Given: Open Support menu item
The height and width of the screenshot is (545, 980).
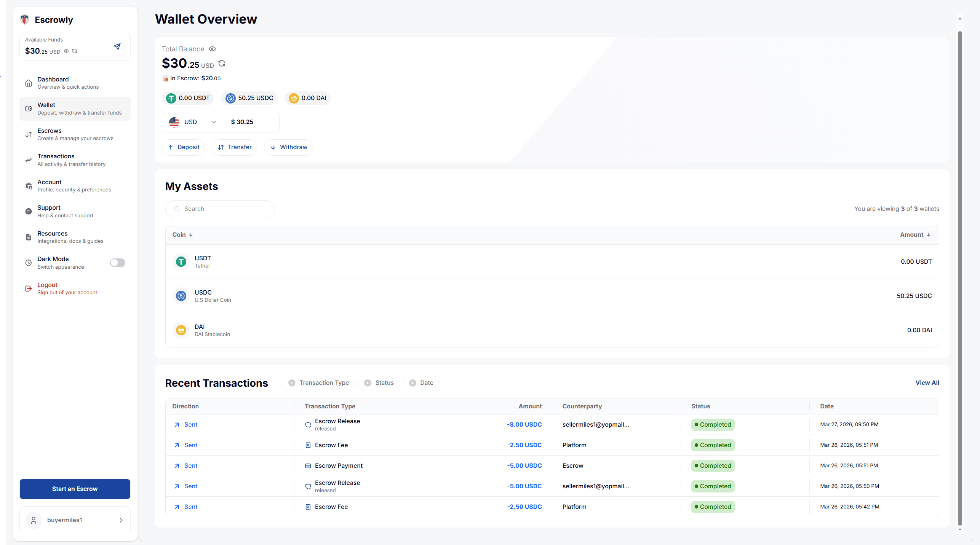Looking at the screenshot, I should (x=75, y=212).
